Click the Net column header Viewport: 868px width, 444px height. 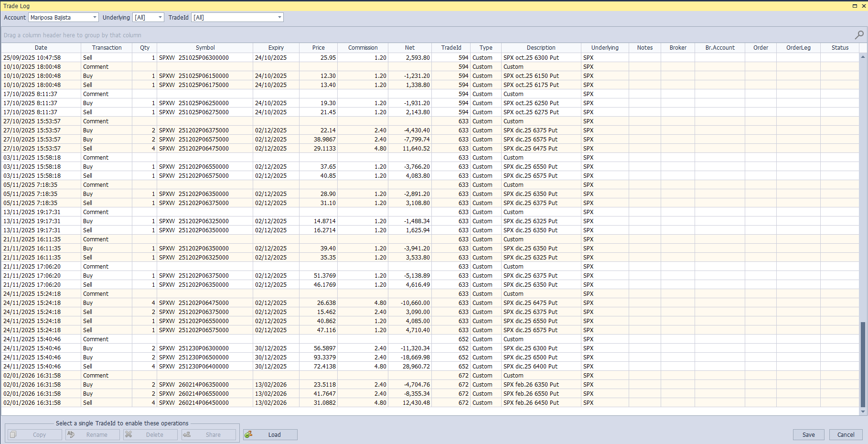tap(410, 48)
